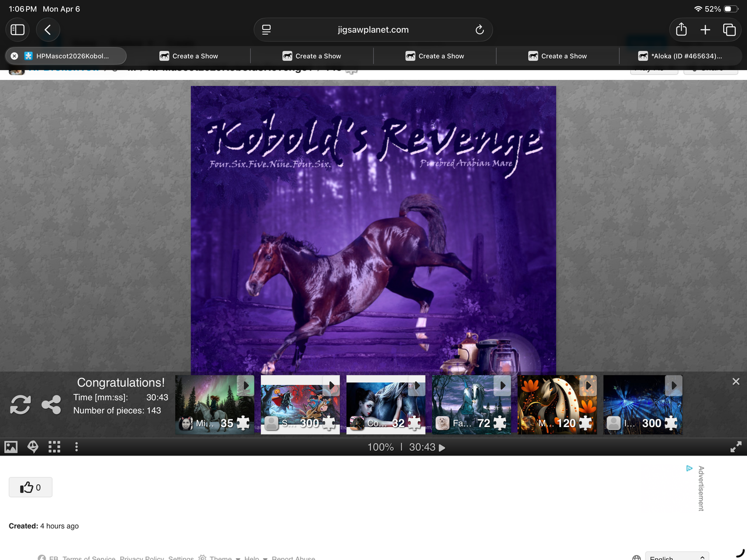Arrange pieces with the grid icon

(54, 447)
